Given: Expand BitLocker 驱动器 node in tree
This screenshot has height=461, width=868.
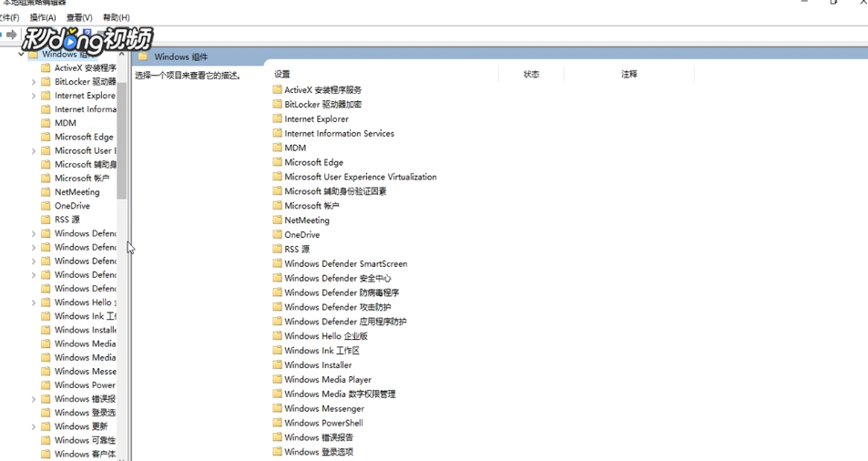Looking at the screenshot, I should point(33,82).
